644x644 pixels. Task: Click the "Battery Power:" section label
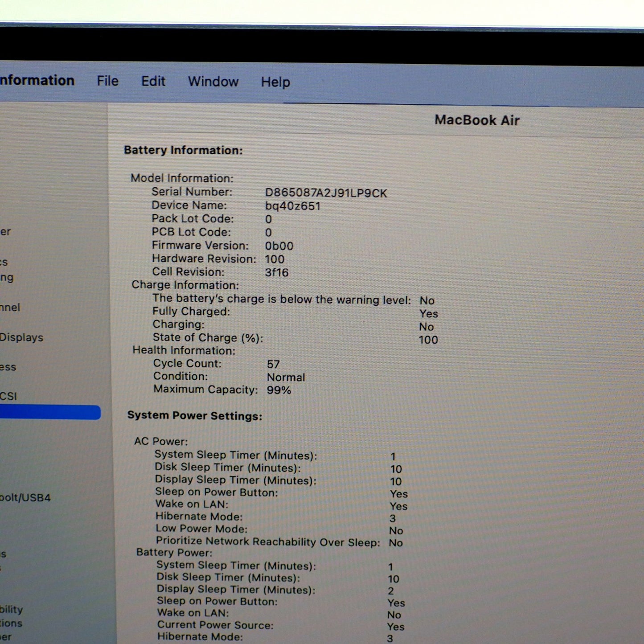174,553
